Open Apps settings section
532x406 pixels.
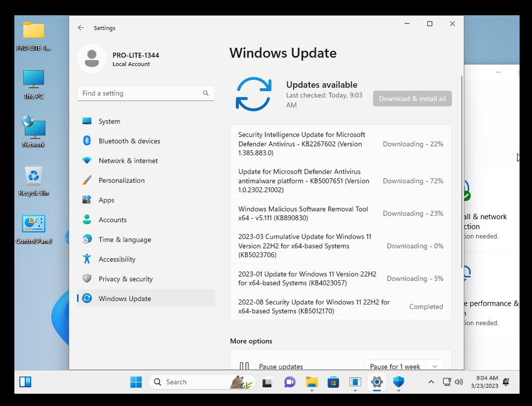tap(146, 199)
